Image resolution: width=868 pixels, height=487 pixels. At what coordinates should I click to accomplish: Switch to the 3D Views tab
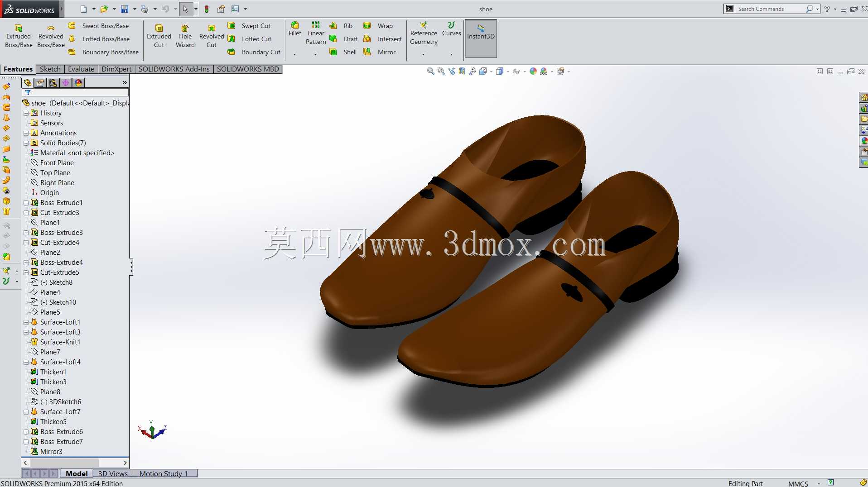click(x=113, y=473)
